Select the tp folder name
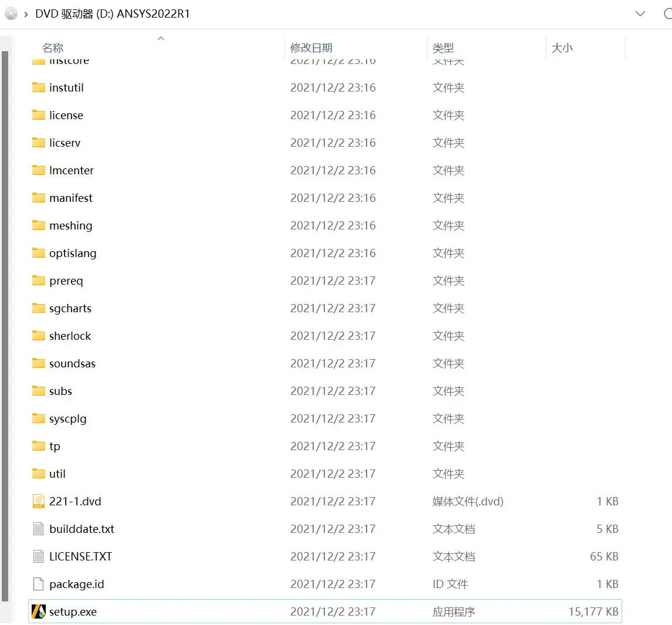The image size is (672, 625). pos(55,446)
